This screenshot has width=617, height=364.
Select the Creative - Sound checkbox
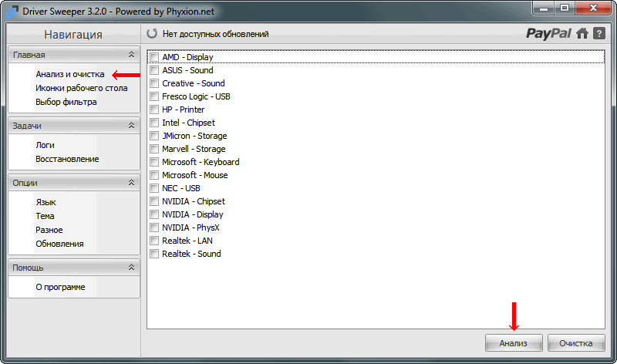(154, 84)
